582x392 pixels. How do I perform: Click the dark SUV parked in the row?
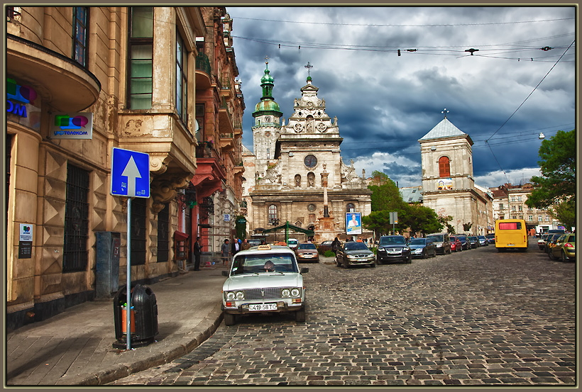(393, 249)
